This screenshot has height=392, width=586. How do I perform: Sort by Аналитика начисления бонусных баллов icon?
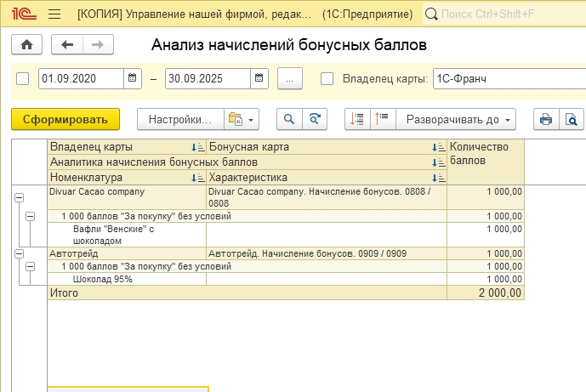[x=439, y=162]
